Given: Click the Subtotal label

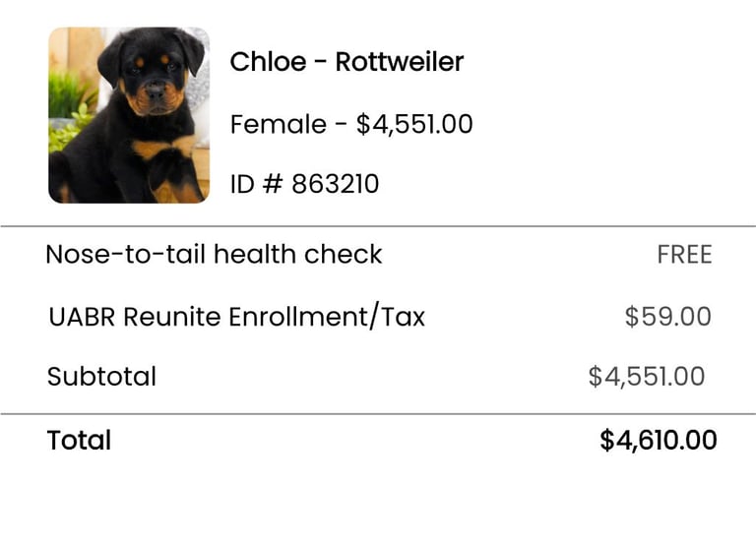Looking at the screenshot, I should point(101,377).
